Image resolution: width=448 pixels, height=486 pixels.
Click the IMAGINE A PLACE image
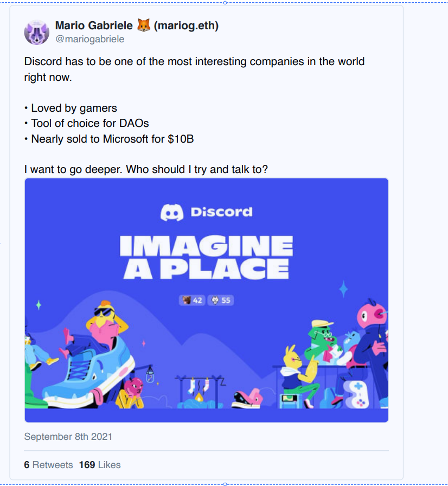pos(206,255)
